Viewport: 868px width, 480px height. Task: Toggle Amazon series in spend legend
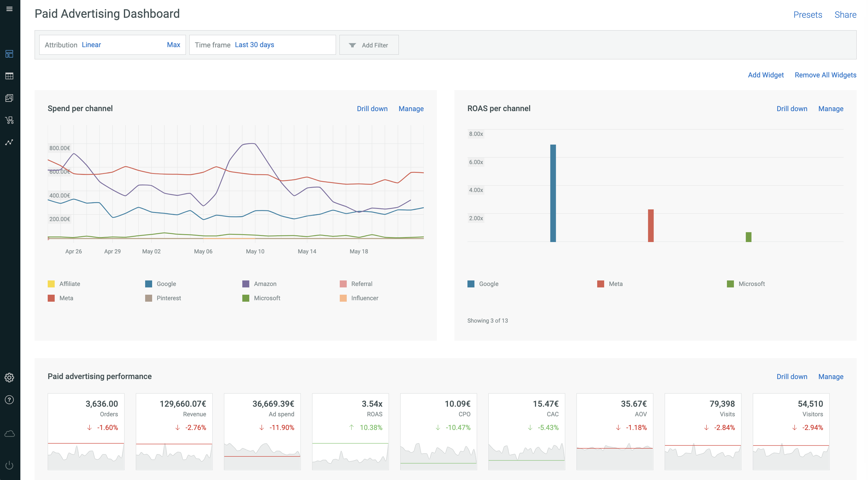coord(259,284)
